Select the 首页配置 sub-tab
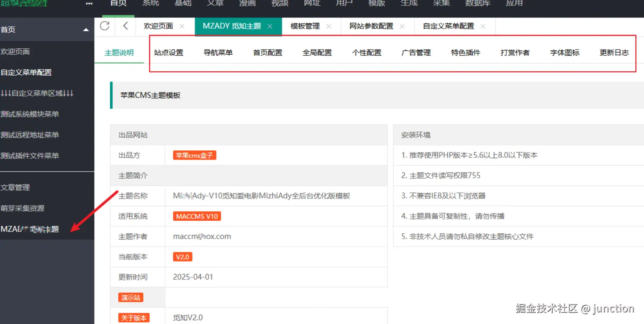Screen dimensions: 644x324 tap(268, 53)
